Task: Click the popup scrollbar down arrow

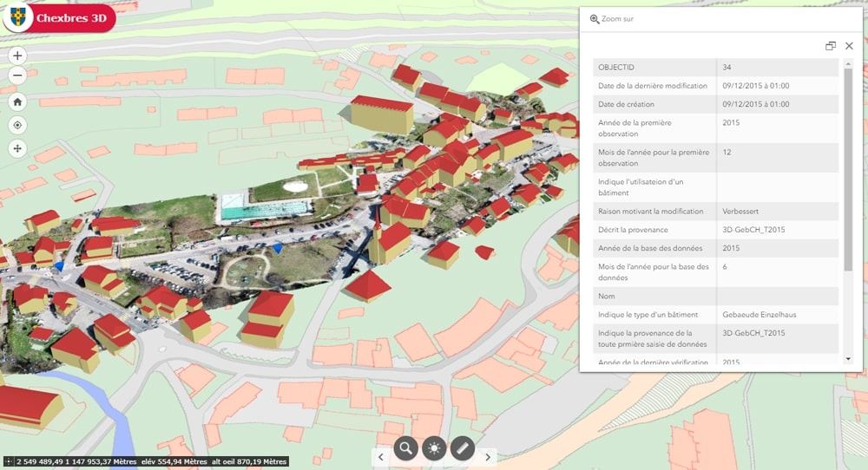Action: tap(848, 359)
